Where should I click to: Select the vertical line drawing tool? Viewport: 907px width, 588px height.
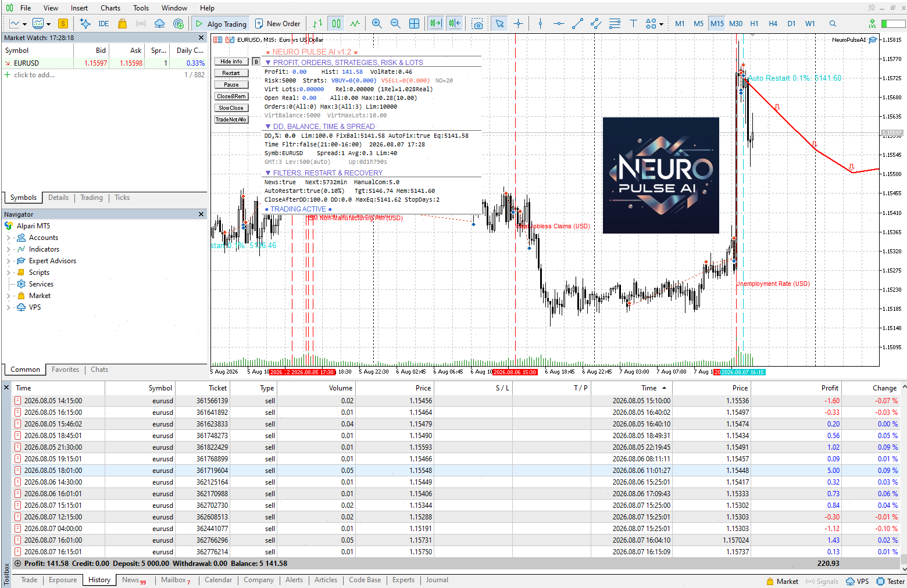[x=540, y=24]
